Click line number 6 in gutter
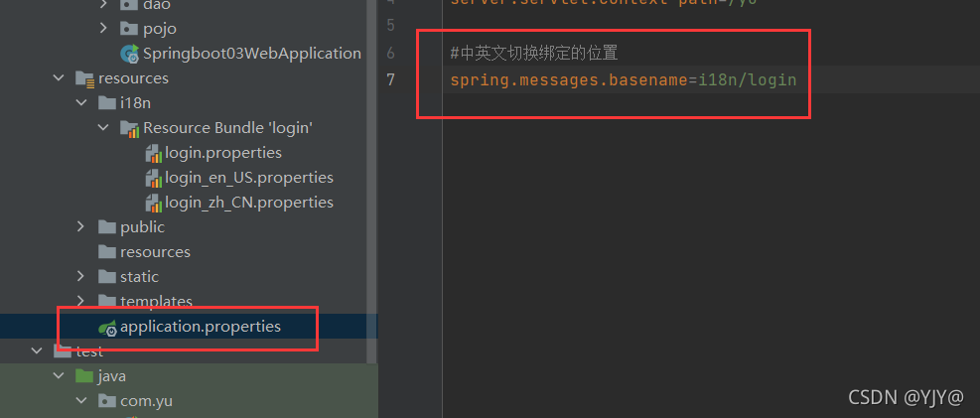Screen dimensions: 980x418 (x=390, y=53)
